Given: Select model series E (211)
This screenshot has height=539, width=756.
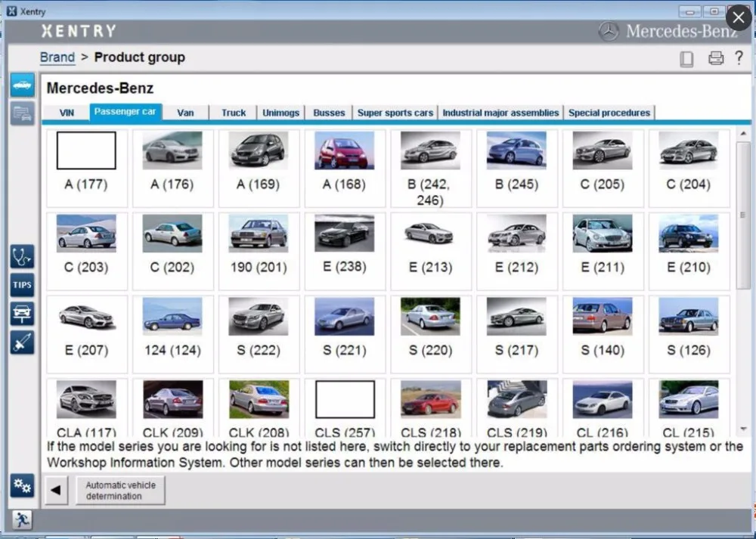Looking at the screenshot, I should tap(603, 251).
